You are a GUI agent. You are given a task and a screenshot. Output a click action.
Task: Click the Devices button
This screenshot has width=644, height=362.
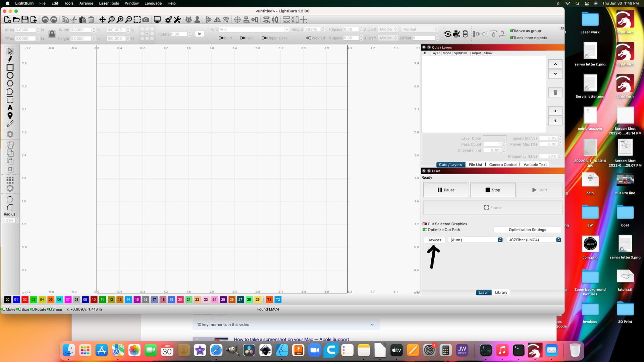[434, 240]
